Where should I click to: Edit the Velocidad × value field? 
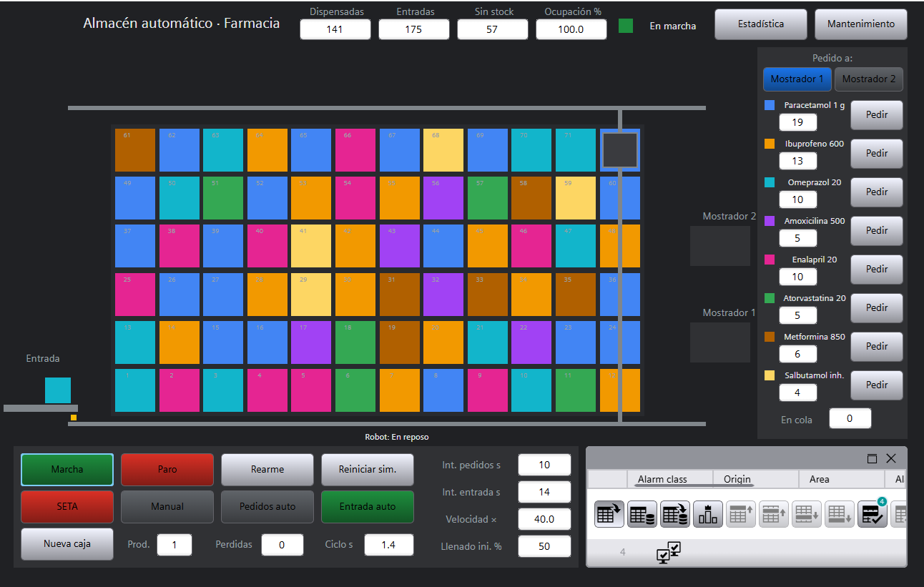tap(544, 519)
